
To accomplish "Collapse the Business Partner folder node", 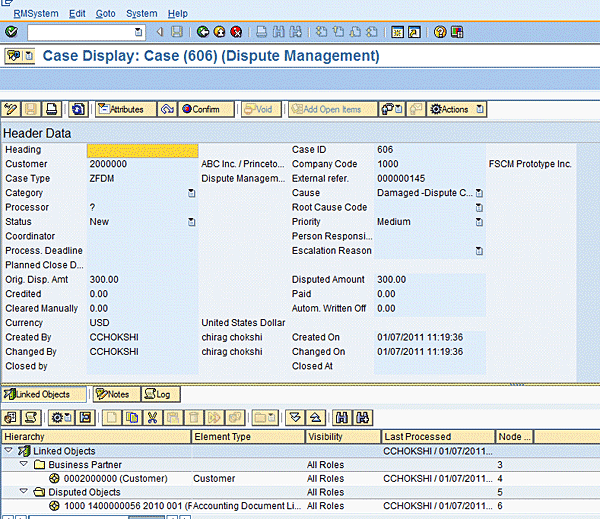I will pos(23,465).
